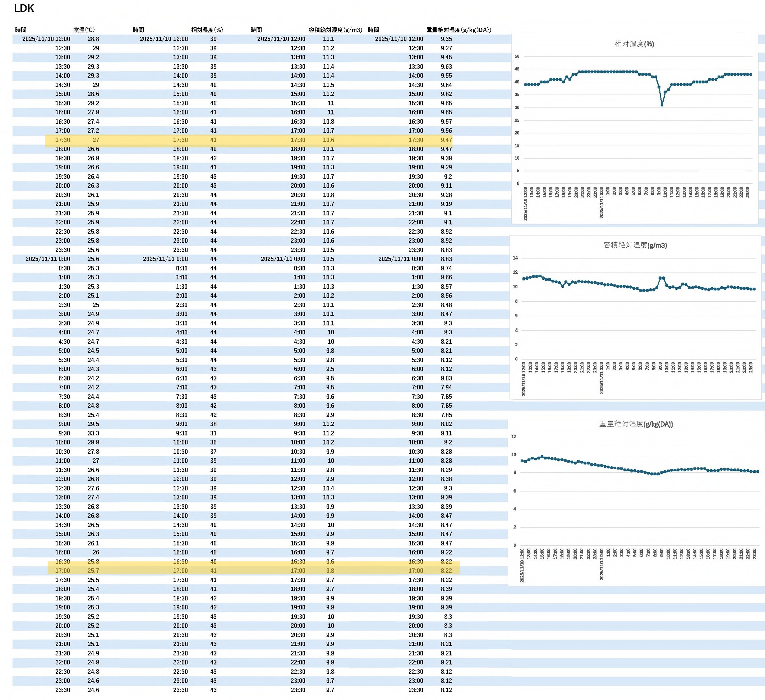Select highlighted 17:30 temperature cell showing 27
The width and height of the screenshot is (765, 700).
click(96, 140)
